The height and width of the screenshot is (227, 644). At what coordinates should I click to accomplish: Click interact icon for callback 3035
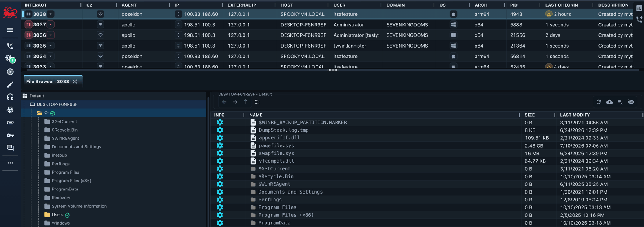pos(28,46)
